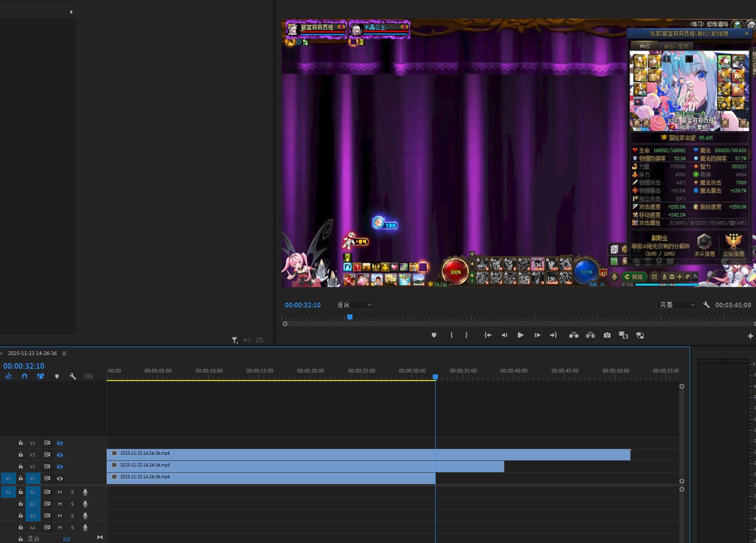Open the 适合 zoom level dropdown
Image resolution: width=756 pixels, height=543 pixels.
click(x=354, y=305)
